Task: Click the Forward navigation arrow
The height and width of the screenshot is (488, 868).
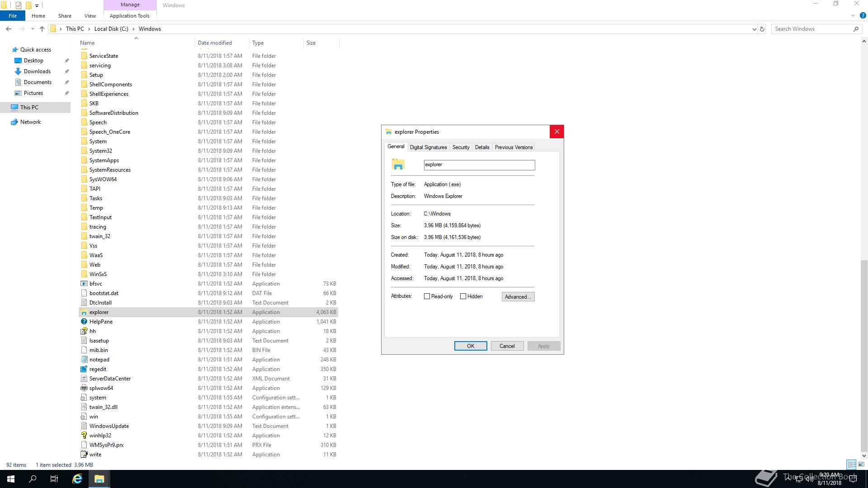Action: 22,29
